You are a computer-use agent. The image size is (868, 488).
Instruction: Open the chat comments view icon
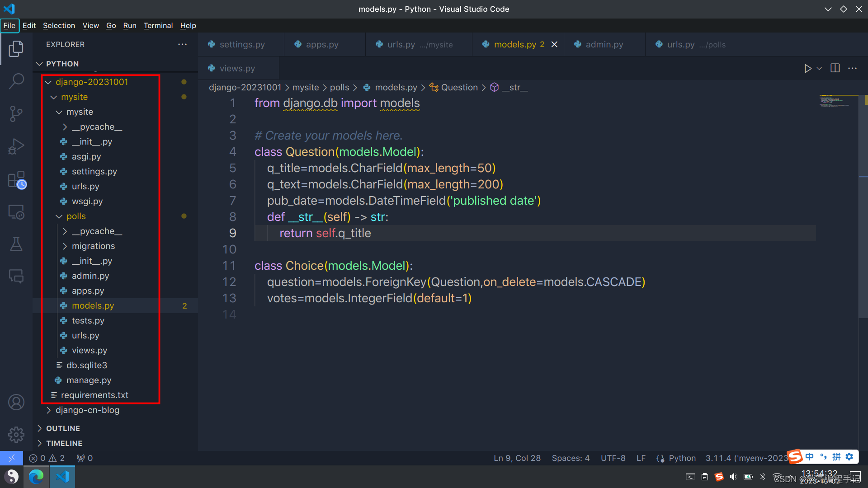16,276
